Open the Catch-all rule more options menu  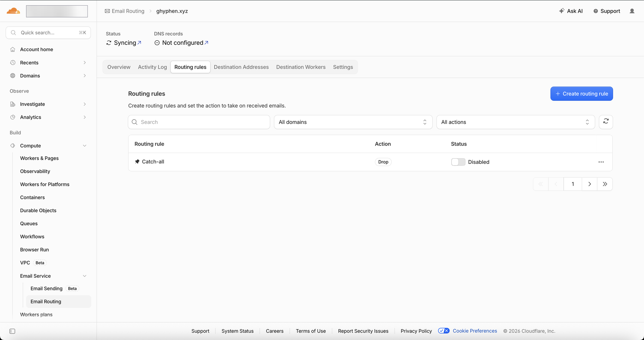pos(601,162)
